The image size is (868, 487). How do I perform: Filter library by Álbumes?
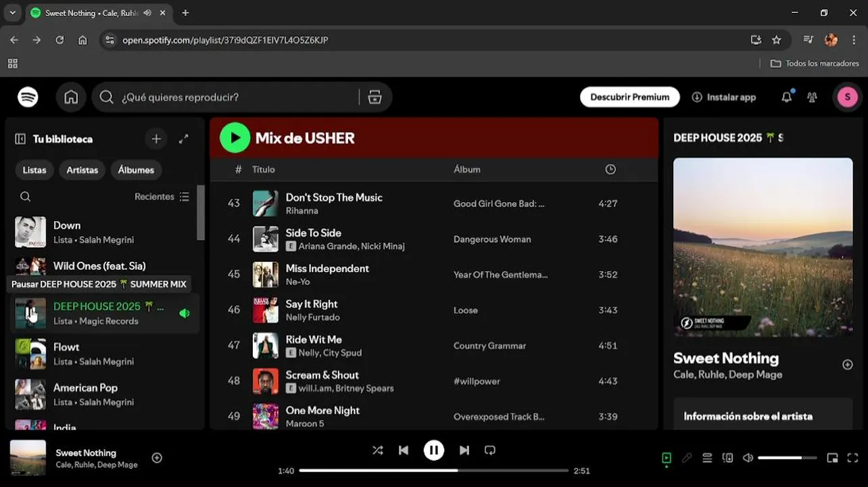(x=136, y=170)
